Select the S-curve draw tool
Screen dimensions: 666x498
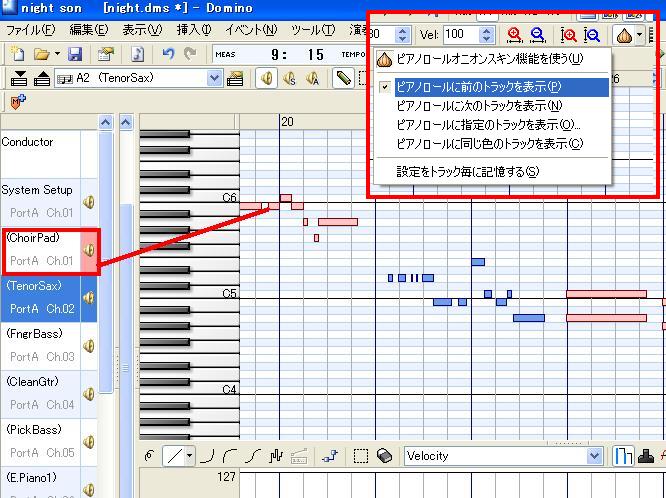pyautogui.click(x=253, y=456)
